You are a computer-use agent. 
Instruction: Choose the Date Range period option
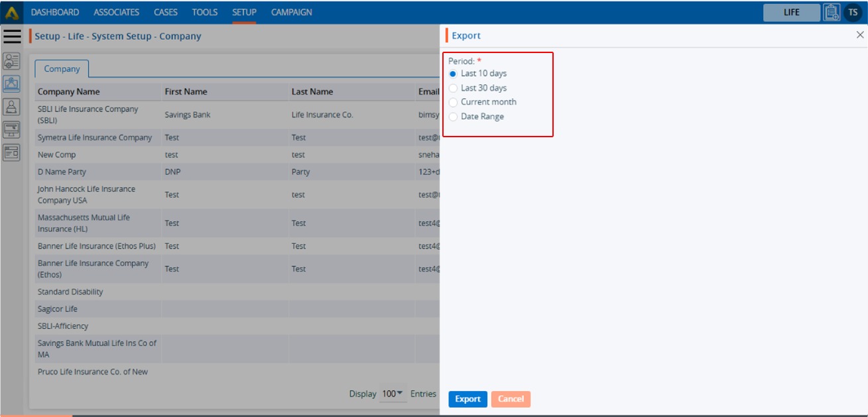tap(454, 117)
